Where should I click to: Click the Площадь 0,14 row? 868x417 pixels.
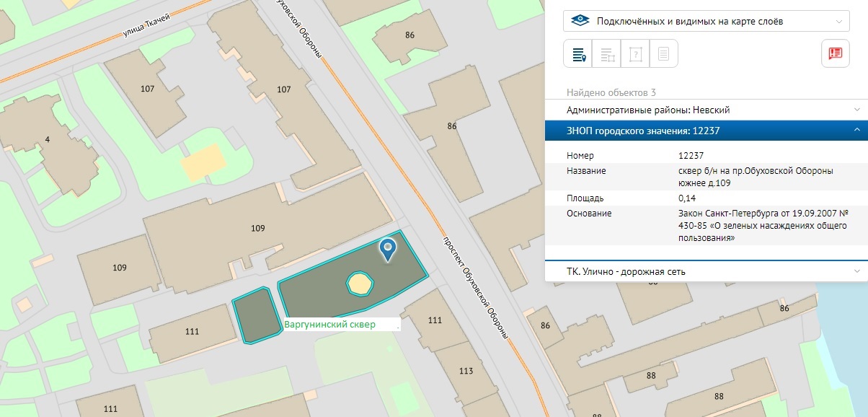coord(706,198)
